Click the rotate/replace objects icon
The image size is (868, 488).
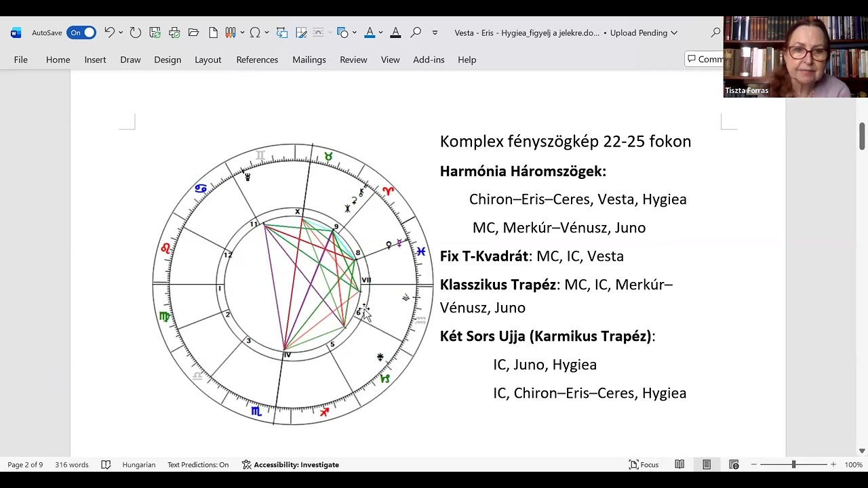pos(282,33)
